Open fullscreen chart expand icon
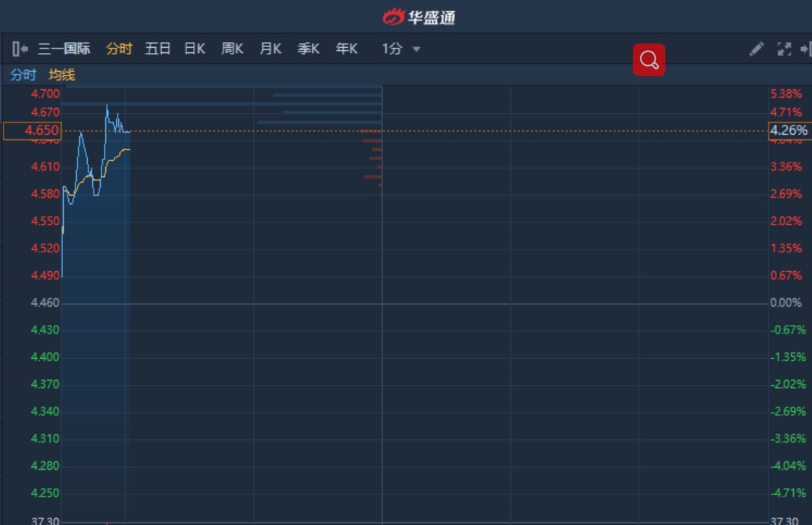This screenshot has width=812, height=525. [x=784, y=49]
